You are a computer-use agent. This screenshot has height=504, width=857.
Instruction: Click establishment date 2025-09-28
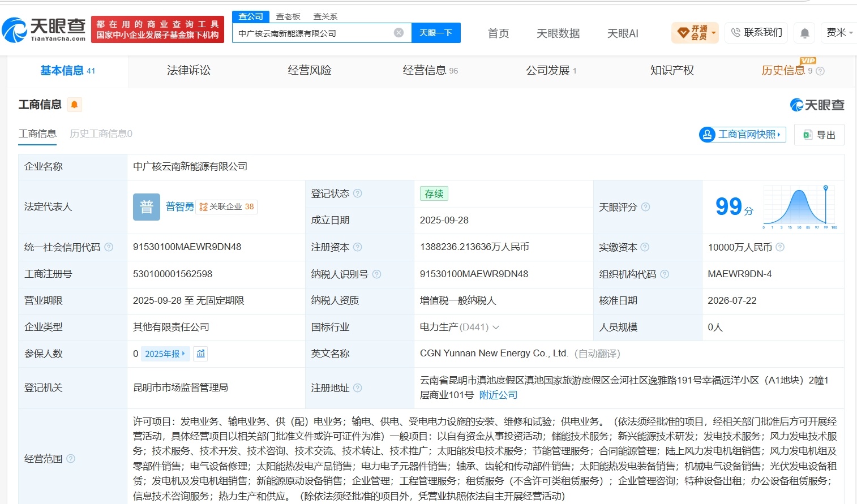[444, 220]
